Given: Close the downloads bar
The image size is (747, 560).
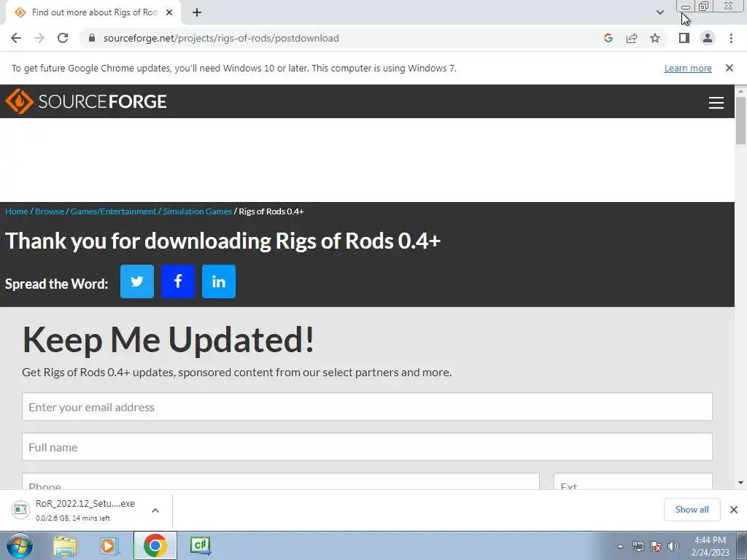Looking at the screenshot, I should coord(734,510).
